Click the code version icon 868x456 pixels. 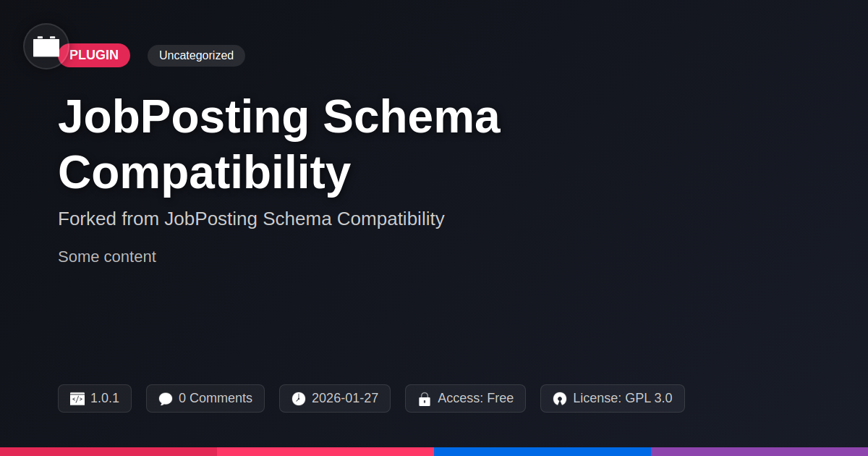(77, 399)
